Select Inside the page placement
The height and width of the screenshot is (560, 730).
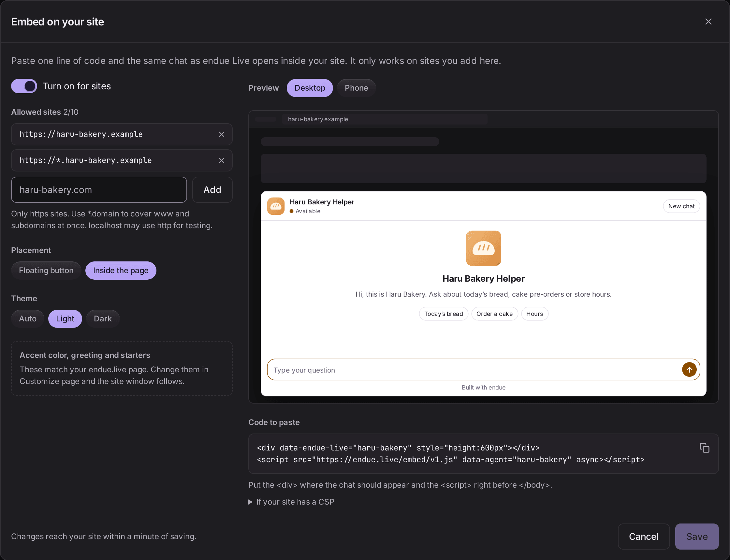click(121, 270)
